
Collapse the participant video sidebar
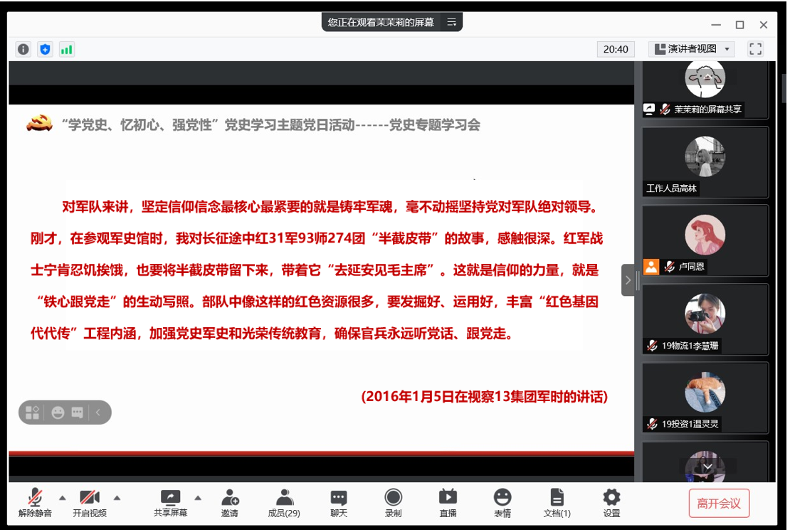628,280
